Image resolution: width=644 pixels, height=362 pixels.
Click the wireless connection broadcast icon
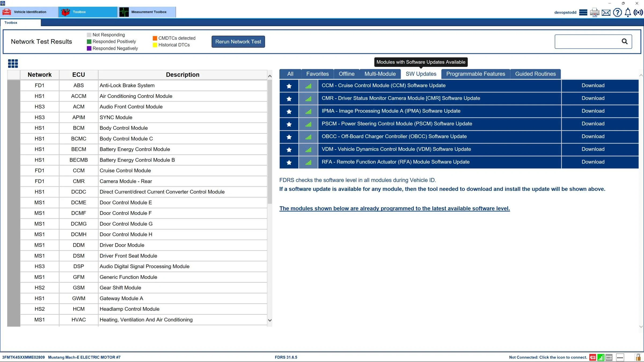[x=638, y=12]
